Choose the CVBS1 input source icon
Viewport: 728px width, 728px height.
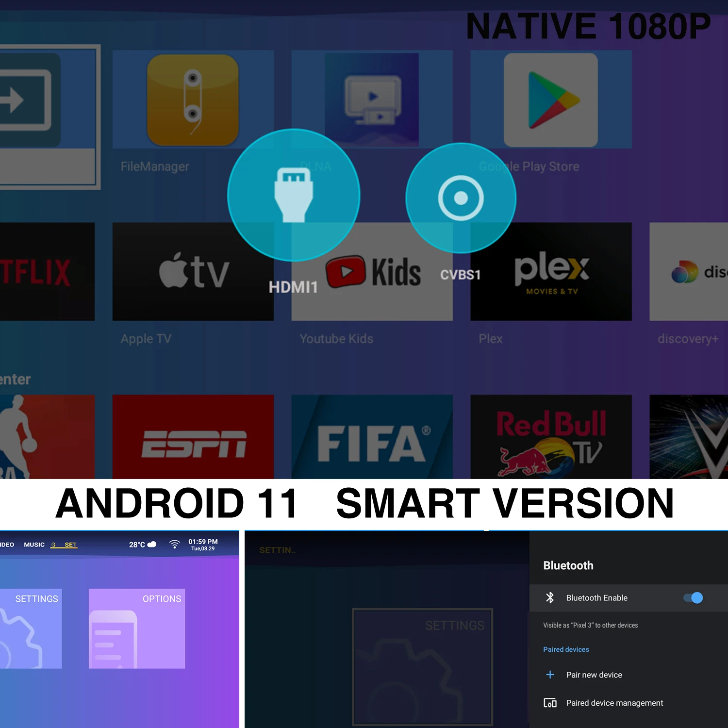tap(461, 198)
